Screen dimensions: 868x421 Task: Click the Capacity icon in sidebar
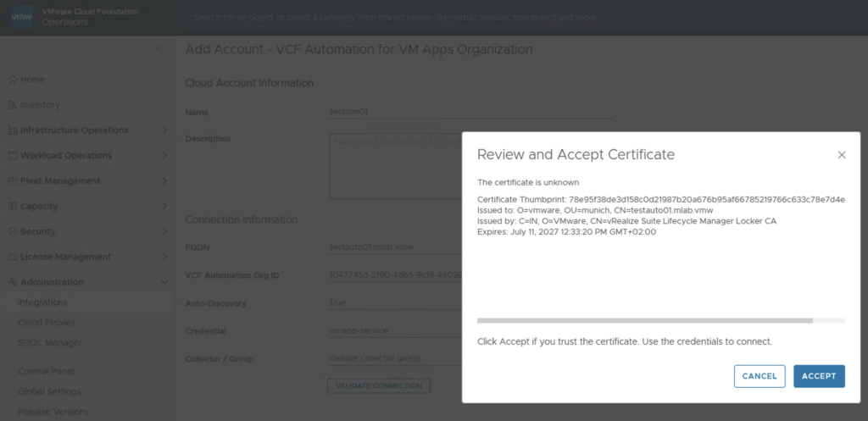[12, 206]
